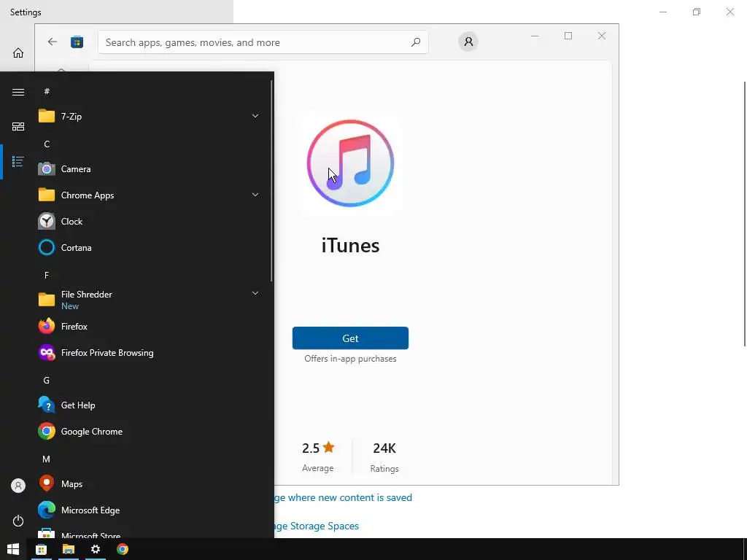Maximize the Microsoft Store window
The height and width of the screenshot is (560, 747).
pyautogui.click(x=568, y=36)
